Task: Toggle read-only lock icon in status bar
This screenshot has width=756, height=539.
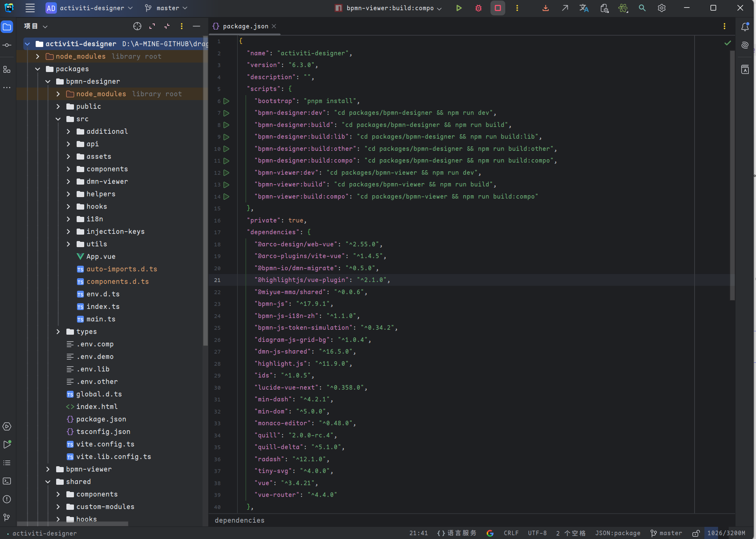Action: [x=696, y=533]
